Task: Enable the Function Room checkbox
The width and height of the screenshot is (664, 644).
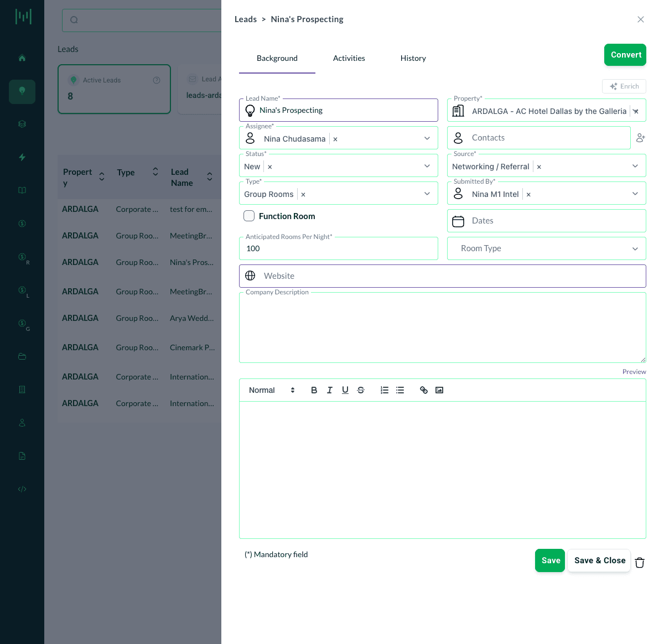Action: (x=250, y=216)
